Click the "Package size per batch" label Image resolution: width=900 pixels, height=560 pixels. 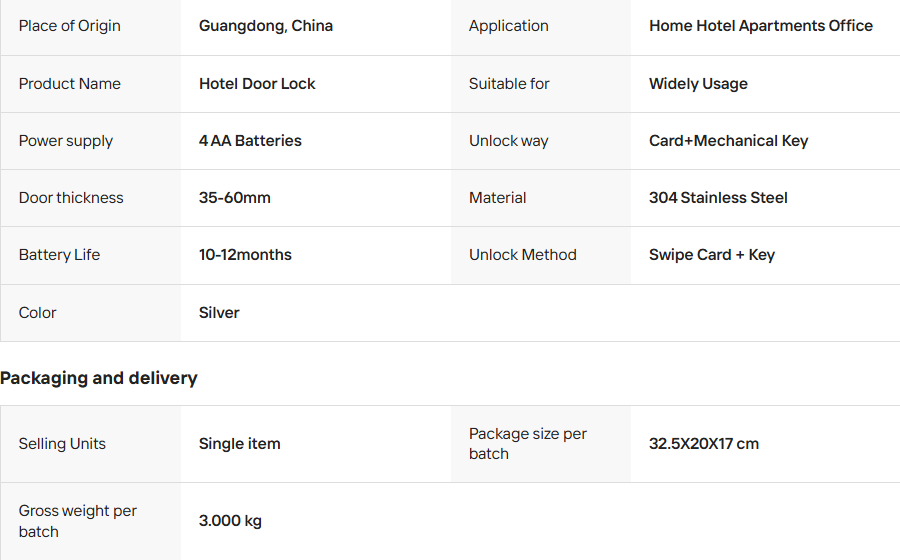pos(527,444)
